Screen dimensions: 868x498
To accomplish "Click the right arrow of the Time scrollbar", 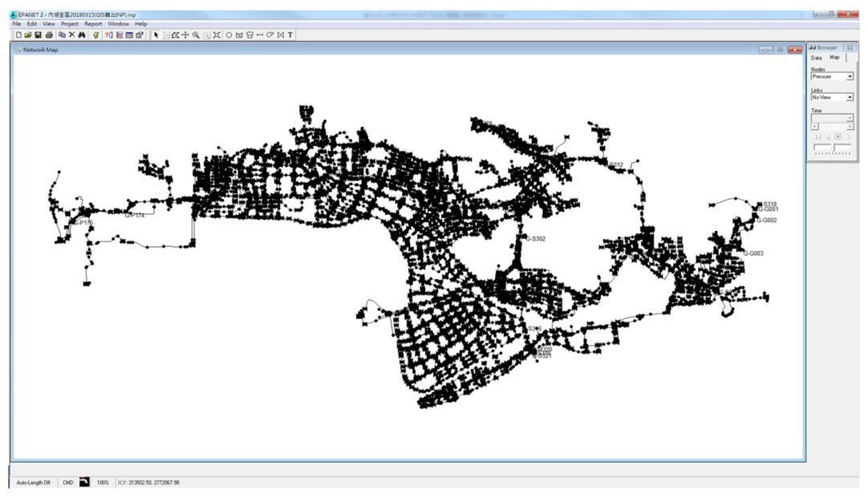I will coord(850,127).
